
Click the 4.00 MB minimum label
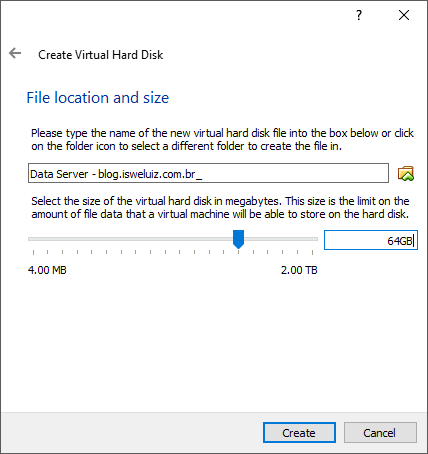47,270
